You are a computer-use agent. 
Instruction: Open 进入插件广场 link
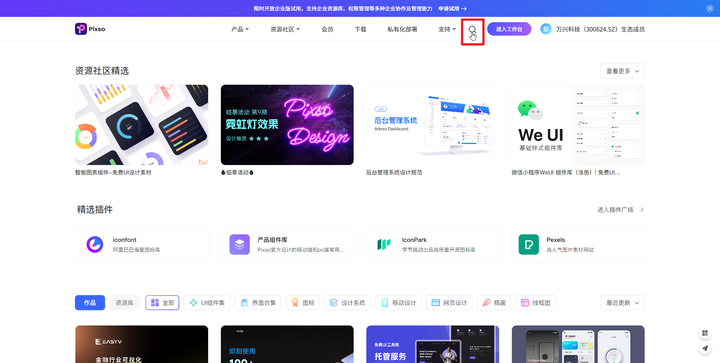[620, 210]
